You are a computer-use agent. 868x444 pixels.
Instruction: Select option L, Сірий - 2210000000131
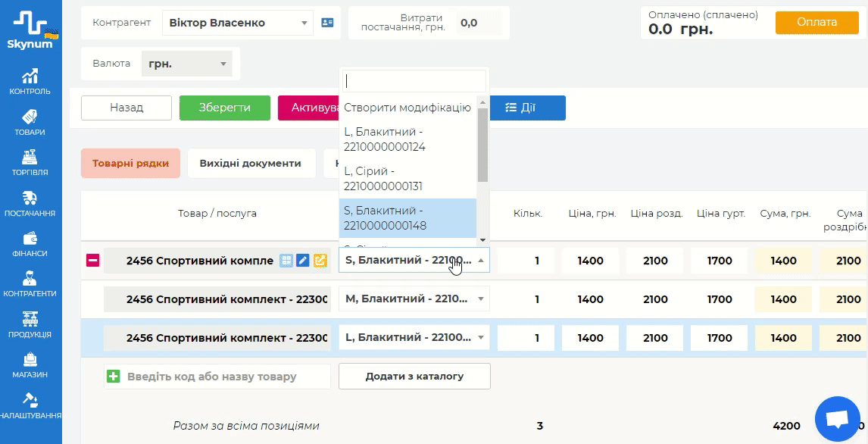click(407, 179)
